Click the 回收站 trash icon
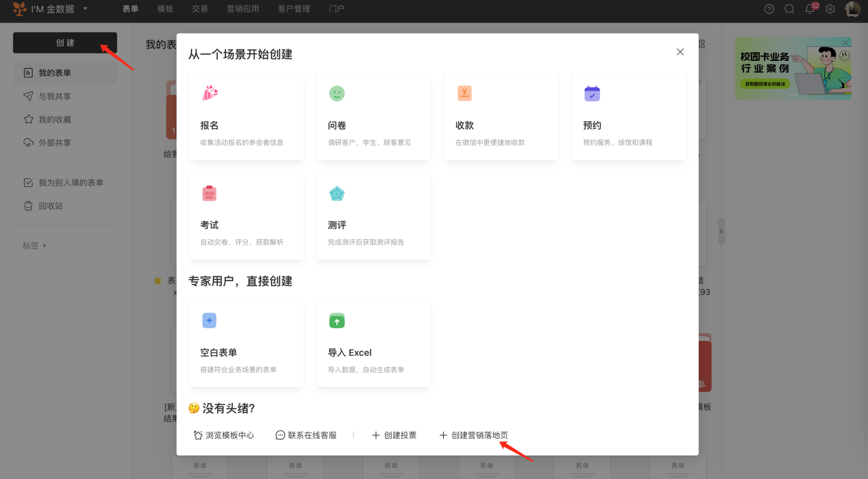 tap(28, 205)
